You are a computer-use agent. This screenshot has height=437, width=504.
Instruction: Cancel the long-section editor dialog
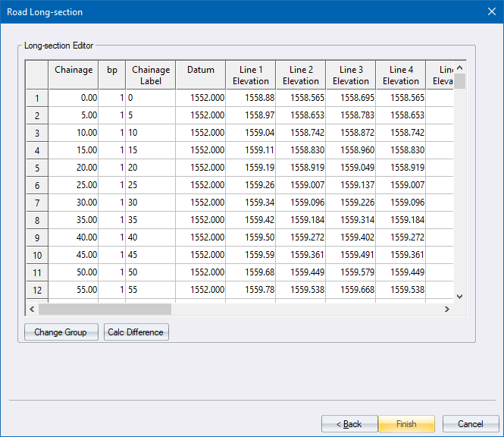(x=470, y=423)
